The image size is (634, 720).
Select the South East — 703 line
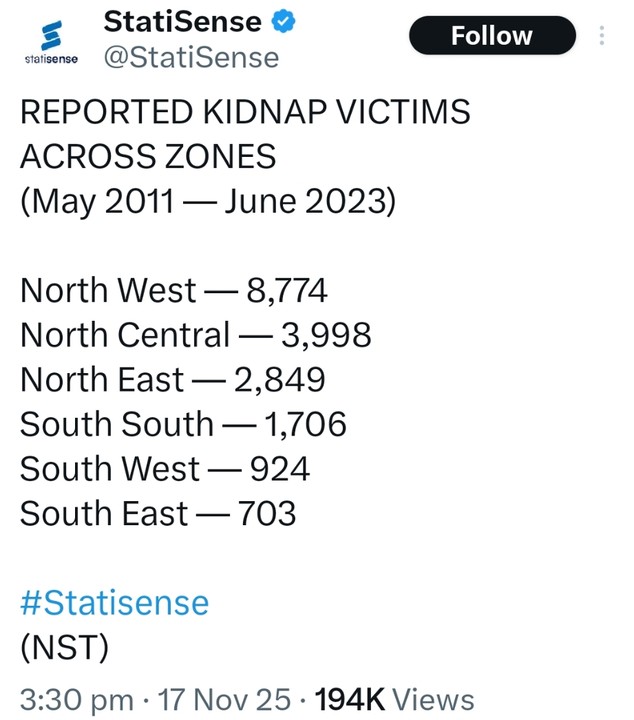(158, 513)
